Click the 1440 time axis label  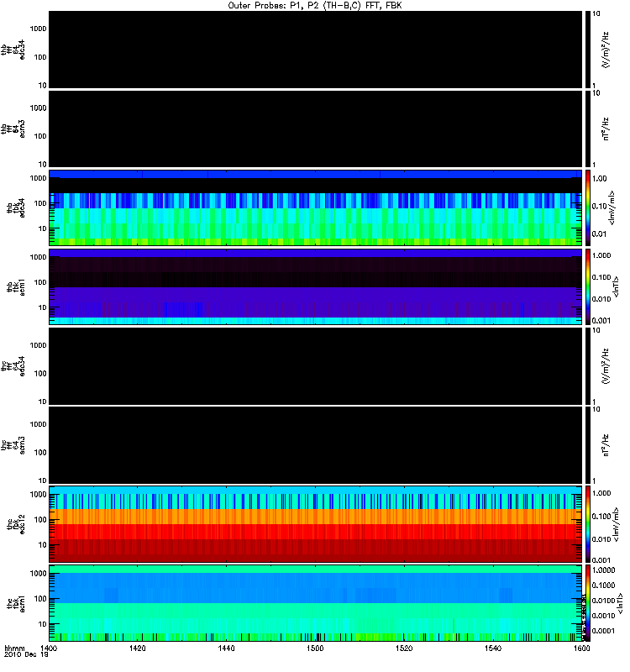226,648
